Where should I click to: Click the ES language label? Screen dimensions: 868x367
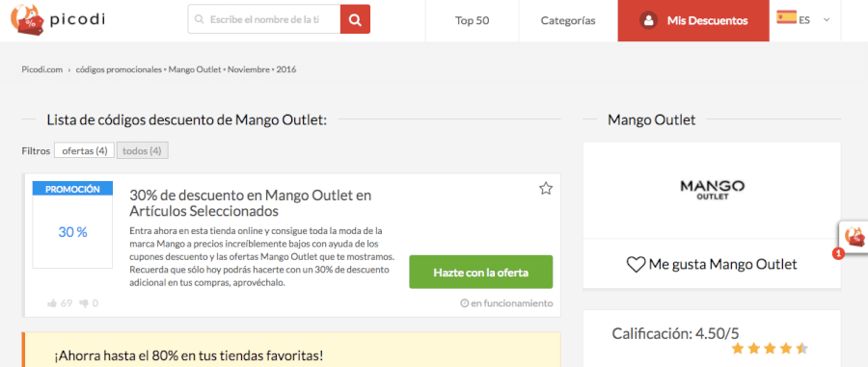[804, 20]
